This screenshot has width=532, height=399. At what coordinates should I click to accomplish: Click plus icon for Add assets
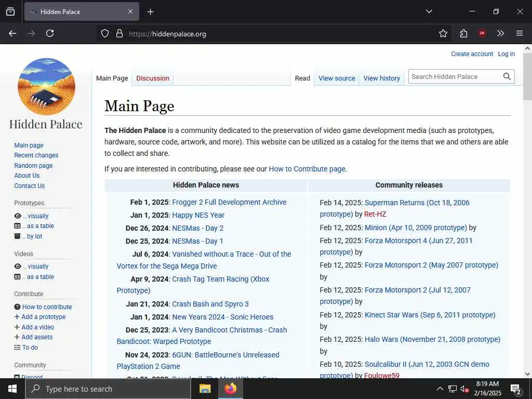pos(17,337)
